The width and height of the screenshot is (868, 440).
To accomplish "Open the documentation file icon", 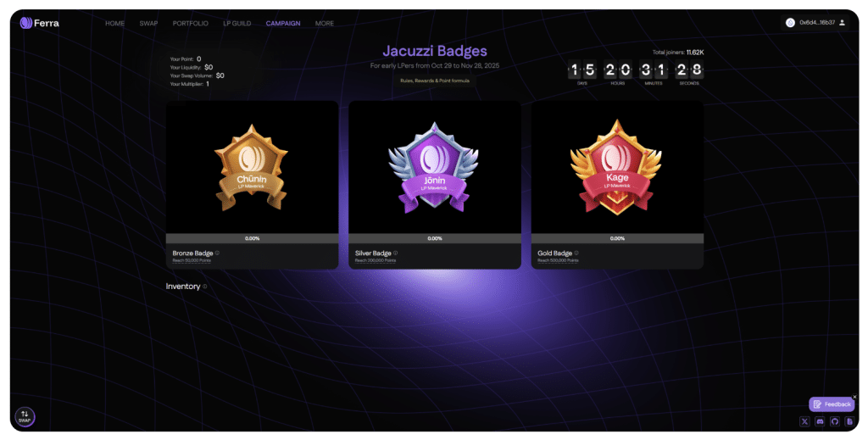I will pyautogui.click(x=849, y=421).
